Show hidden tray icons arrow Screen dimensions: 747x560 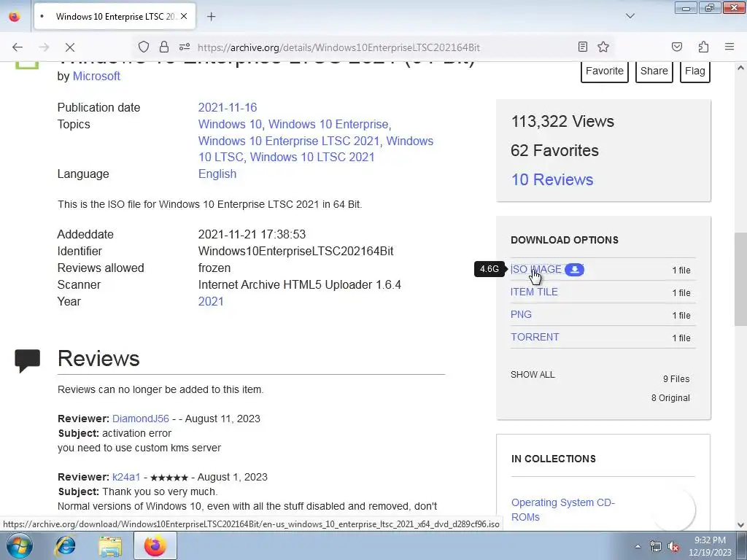[x=638, y=546]
